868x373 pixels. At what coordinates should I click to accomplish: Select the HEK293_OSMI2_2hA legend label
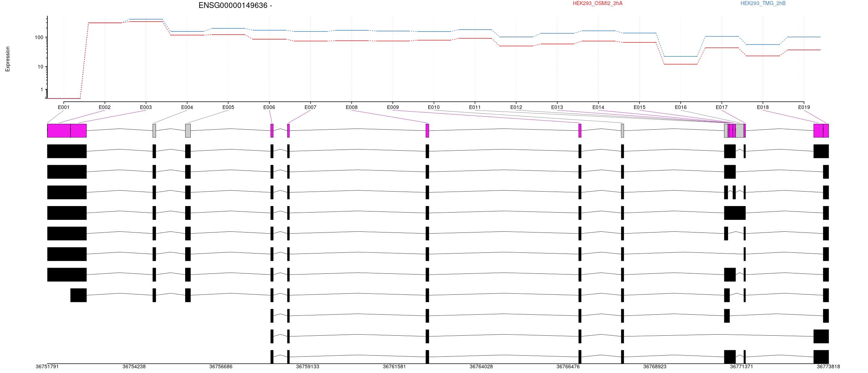(597, 3)
